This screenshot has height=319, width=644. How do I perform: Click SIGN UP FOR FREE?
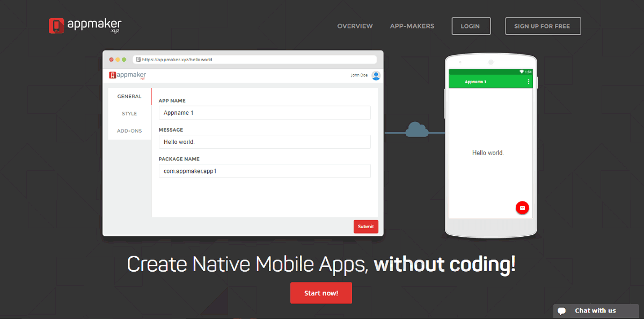tap(543, 26)
